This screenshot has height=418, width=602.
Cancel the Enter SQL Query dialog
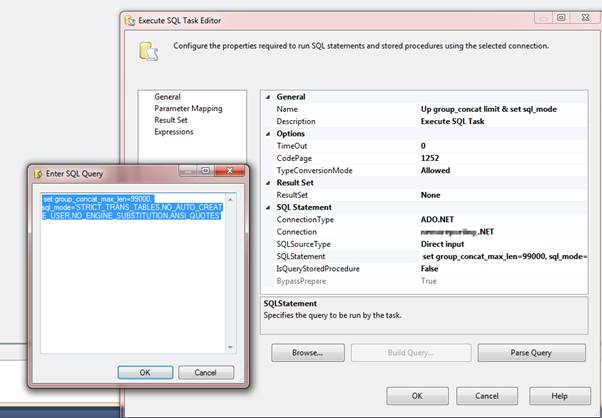point(205,372)
